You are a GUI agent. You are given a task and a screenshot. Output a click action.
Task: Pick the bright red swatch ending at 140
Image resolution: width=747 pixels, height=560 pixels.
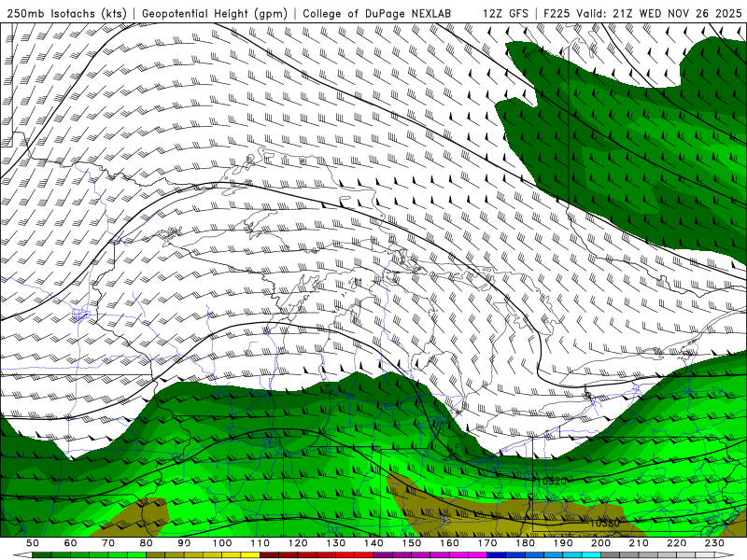click(364, 555)
